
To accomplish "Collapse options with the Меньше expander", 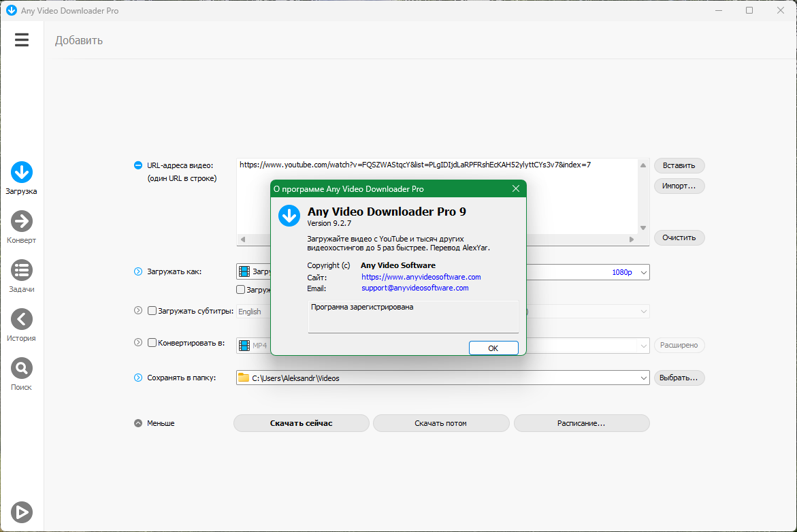I will tap(137, 423).
